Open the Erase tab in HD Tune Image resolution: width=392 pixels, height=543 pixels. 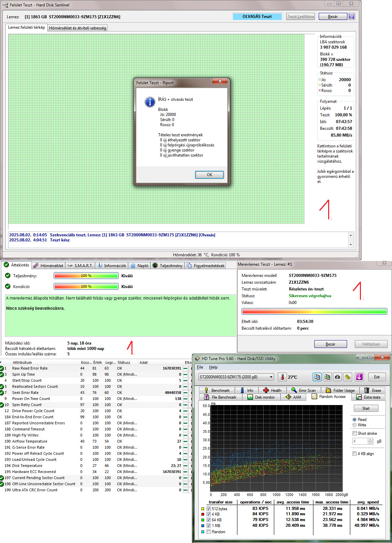(372, 391)
